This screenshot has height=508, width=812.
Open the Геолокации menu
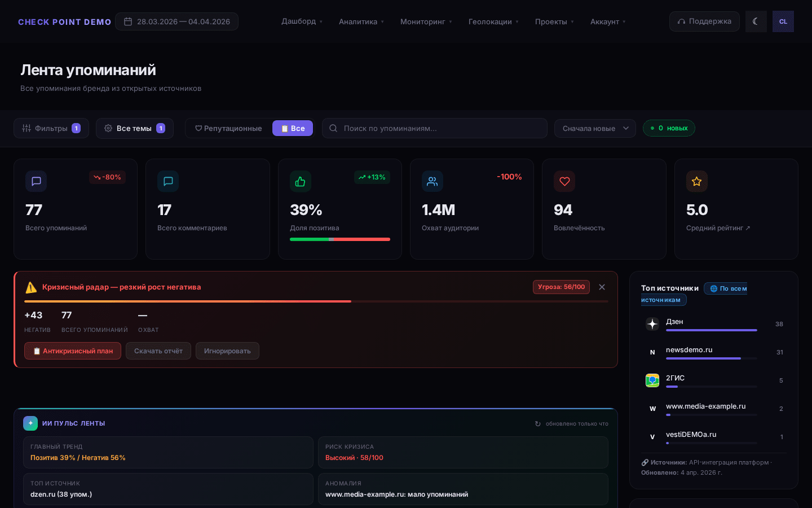[x=493, y=21]
